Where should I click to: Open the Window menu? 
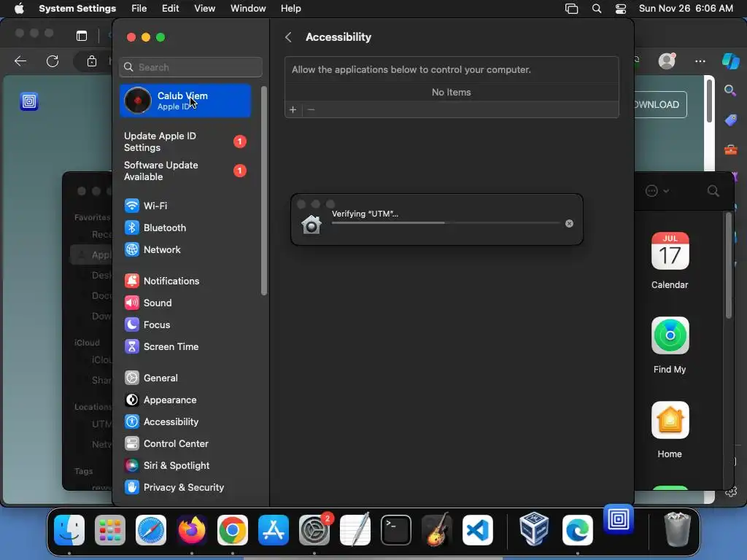point(248,9)
